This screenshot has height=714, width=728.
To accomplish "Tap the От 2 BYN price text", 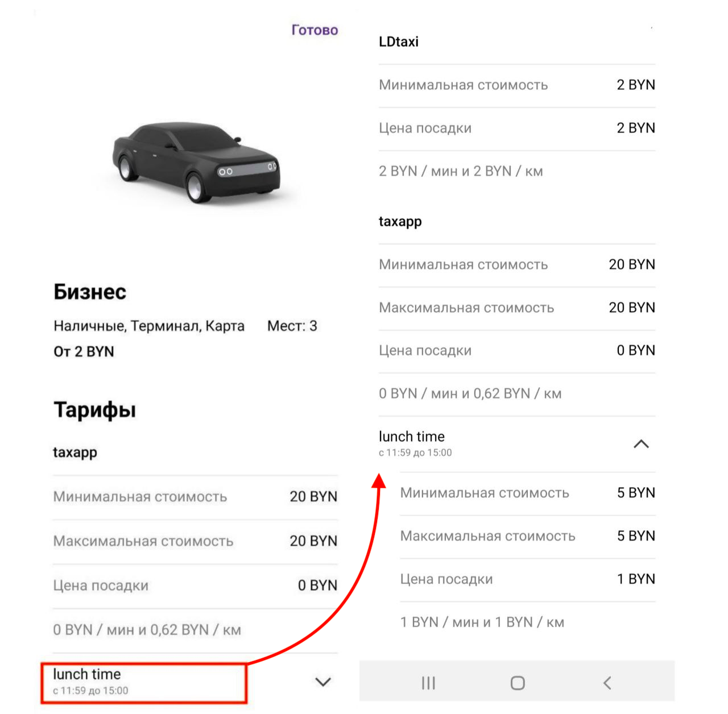I will pos(84,352).
